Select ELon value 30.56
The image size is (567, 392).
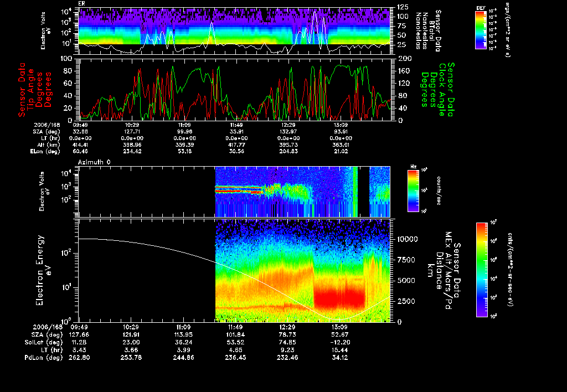pyautogui.click(x=236, y=151)
